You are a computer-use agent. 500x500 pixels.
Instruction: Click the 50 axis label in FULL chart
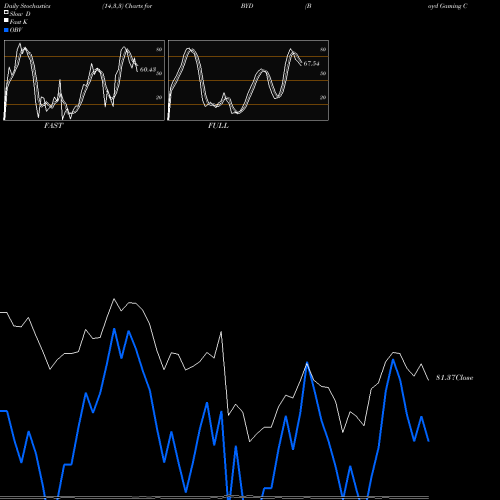click(x=323, y=74)
